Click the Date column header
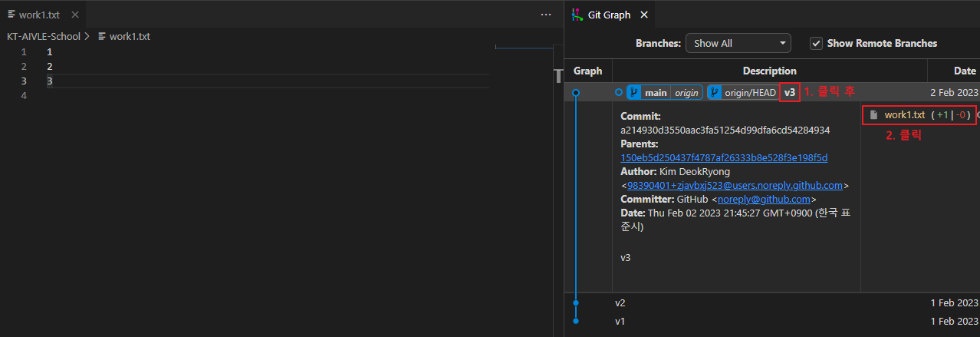Screen dimensions: 980x337 point(954,71)
